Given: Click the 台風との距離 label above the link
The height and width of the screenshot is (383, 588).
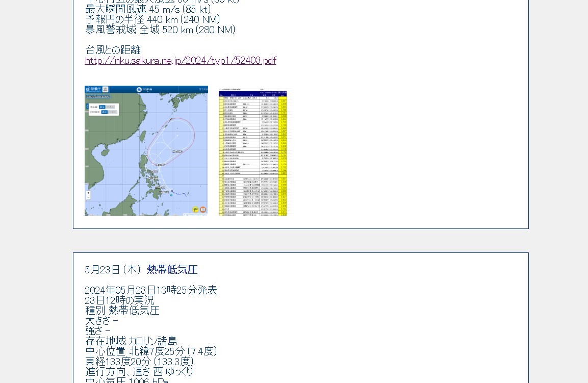Looking at the screenshot, I should pyautogui.click(x=113, y=50).
